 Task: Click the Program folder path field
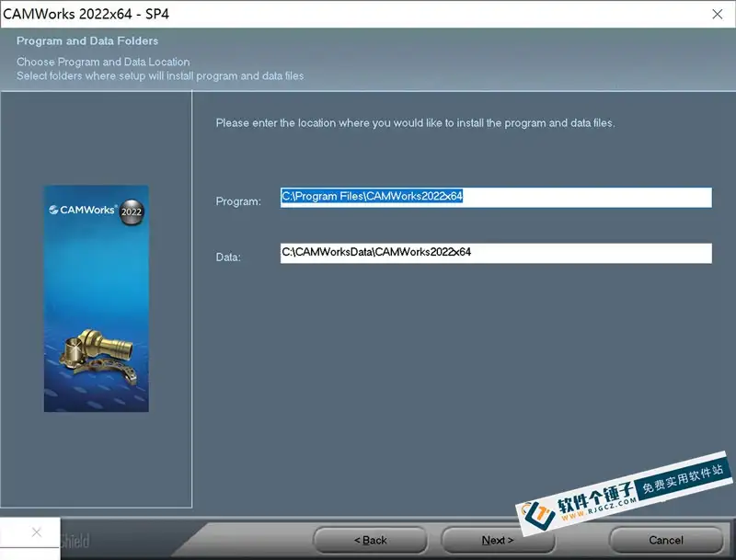[496, 198]
